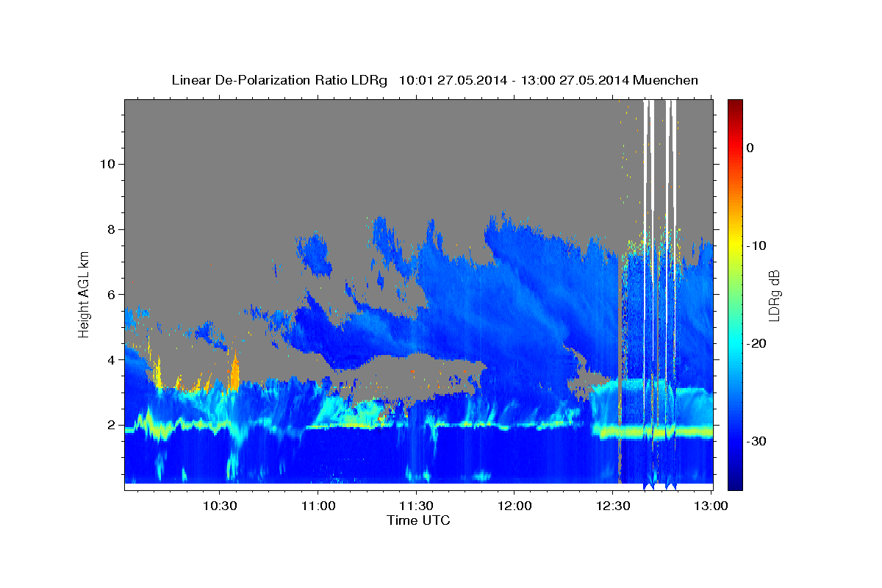Click the colorbar label '-30'
Screen dimensions: 882x588
coord(756,441)
